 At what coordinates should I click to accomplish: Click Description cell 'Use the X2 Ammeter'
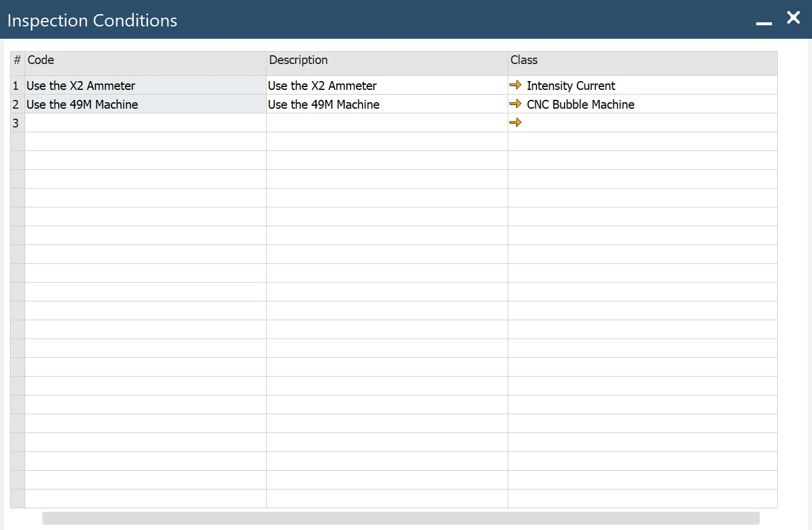387,86
